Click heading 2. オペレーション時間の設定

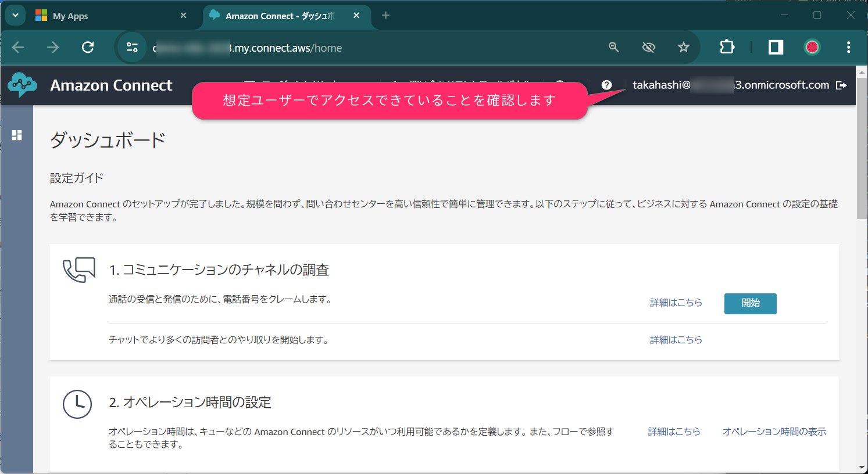click(x=190, y=403)
